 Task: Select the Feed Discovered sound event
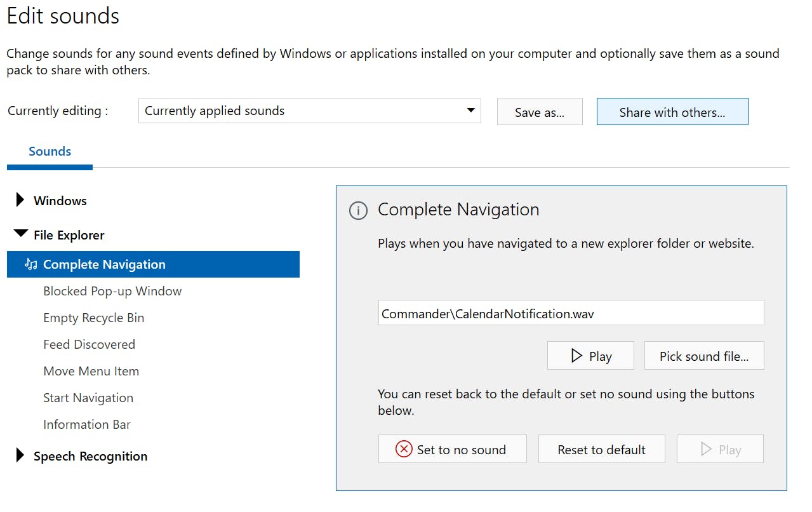[x=89, y=345]
